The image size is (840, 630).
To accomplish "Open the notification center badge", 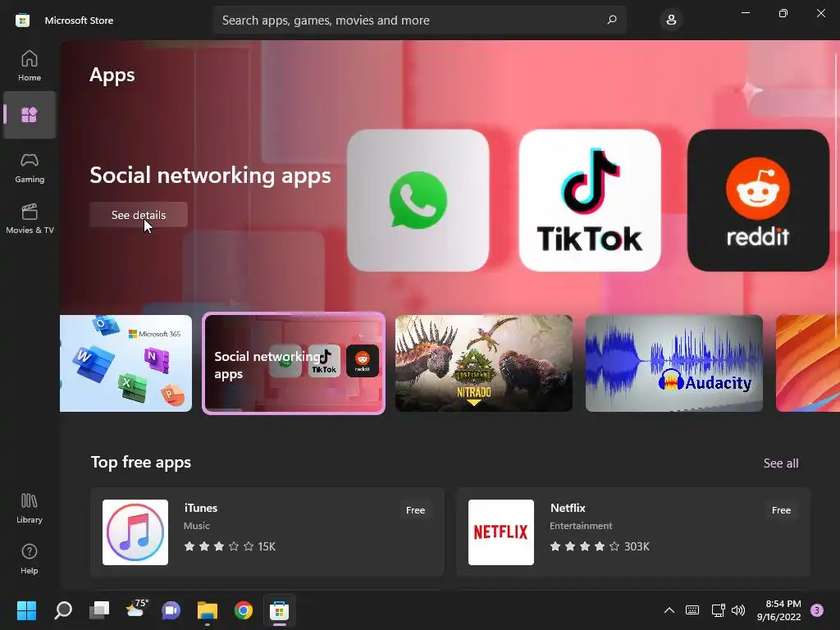I will [x=817, y=610].
